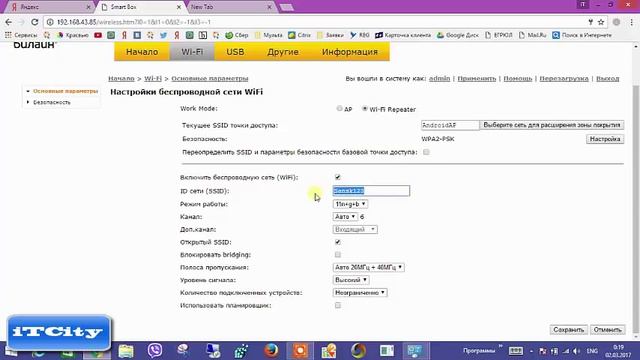Open Viber from the taskbar
Screen dimensions: 640x360
click(155, 351)
